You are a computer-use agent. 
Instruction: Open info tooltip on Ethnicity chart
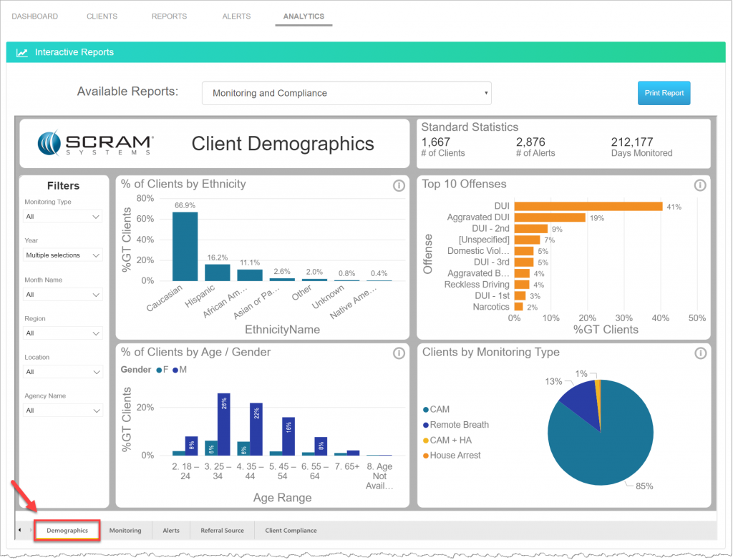point(399,185)
